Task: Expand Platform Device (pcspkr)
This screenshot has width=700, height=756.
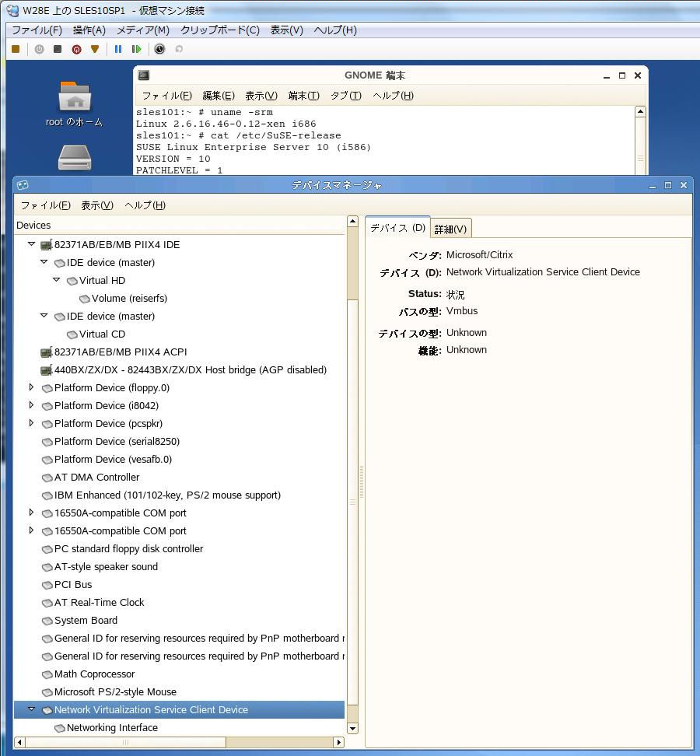Action: click(x=31, y=423)
